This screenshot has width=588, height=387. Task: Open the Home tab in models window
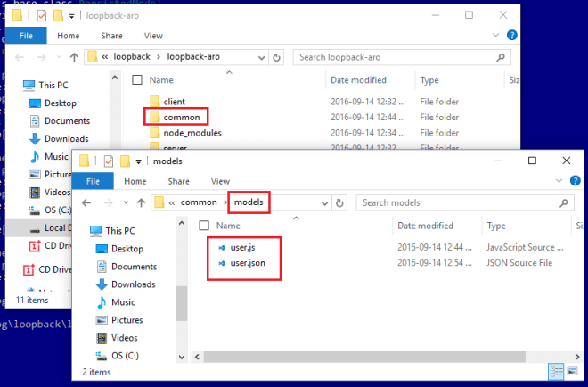click(x=135, y=181)
